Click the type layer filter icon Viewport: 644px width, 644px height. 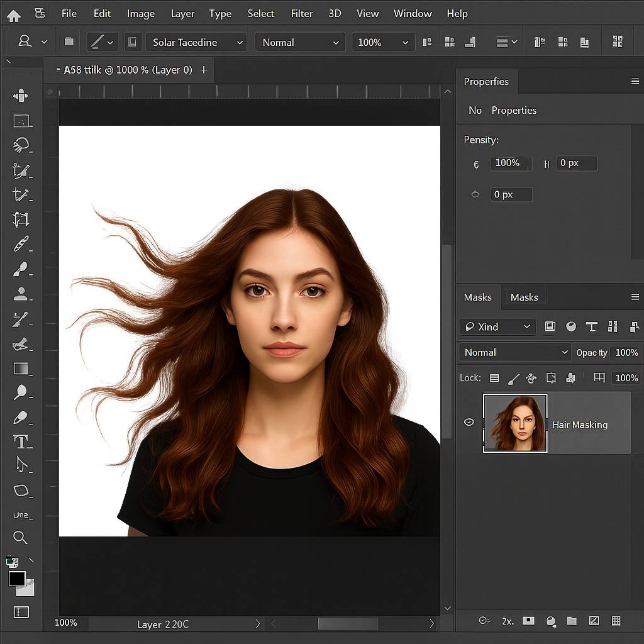coord(591,327)
